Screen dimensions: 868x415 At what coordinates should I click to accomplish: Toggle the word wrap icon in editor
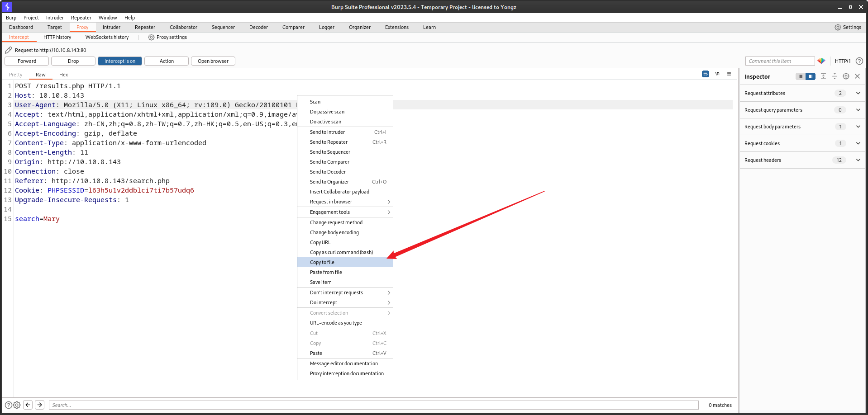(x=705, y=74)
